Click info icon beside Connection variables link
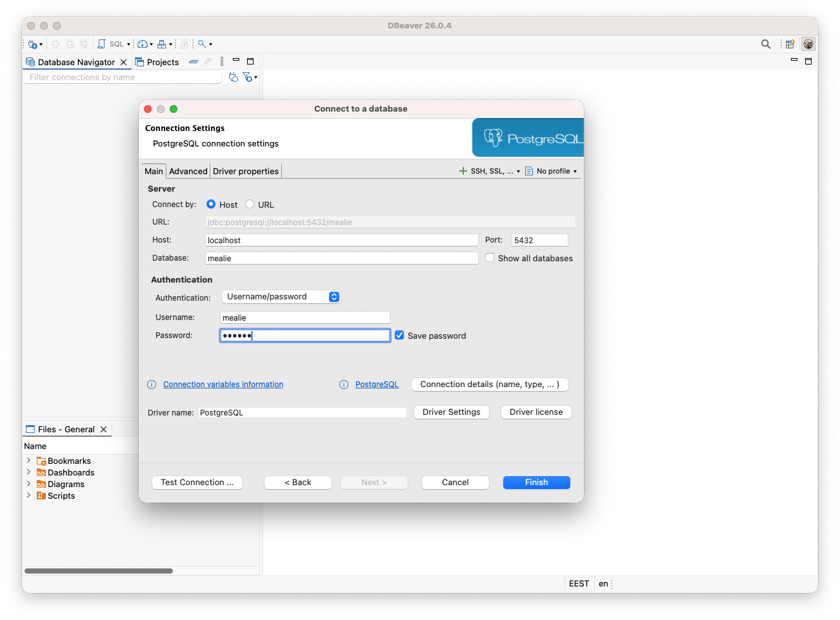This screenshot has height=620, width=840. tap(152, 385)
